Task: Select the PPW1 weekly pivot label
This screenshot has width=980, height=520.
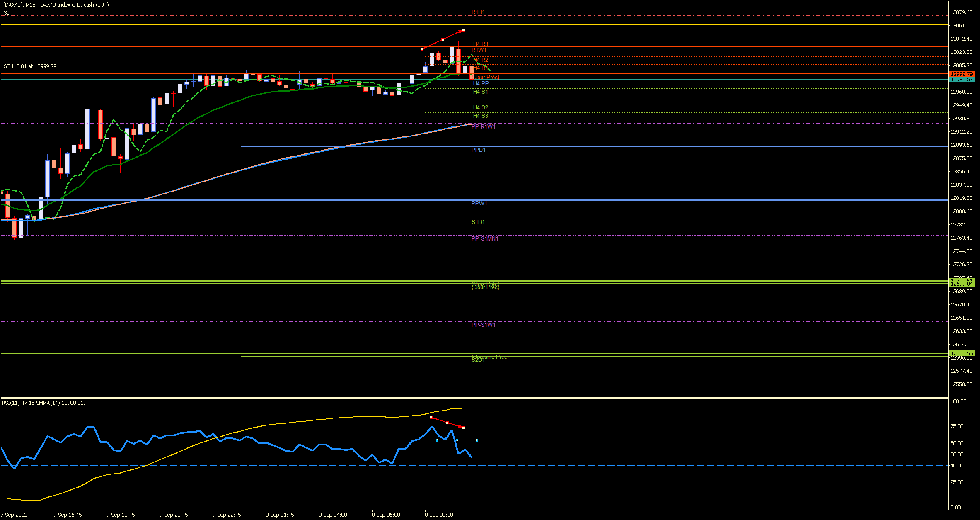Action: coord(479,203)
